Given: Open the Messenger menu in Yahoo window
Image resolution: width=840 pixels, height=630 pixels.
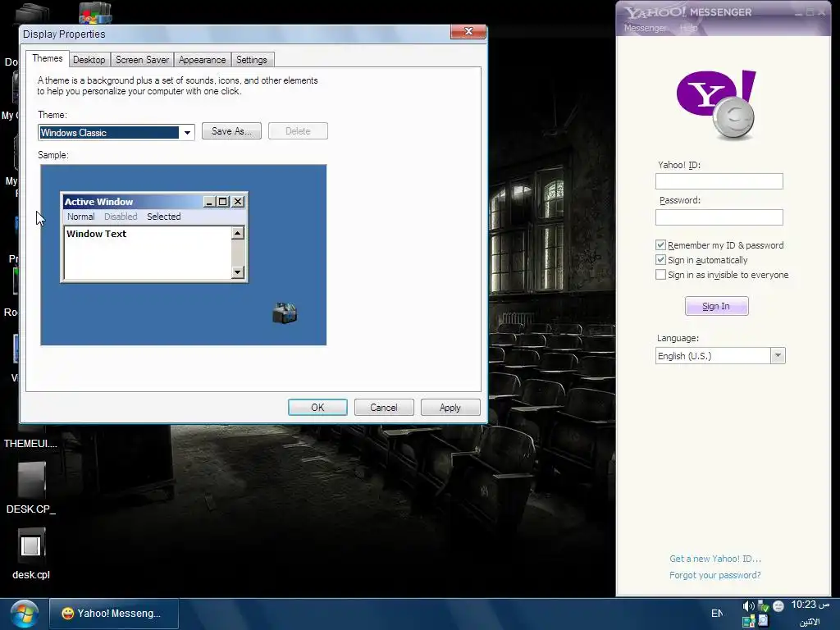Looking at the screenshot, I should click(646, 28).
